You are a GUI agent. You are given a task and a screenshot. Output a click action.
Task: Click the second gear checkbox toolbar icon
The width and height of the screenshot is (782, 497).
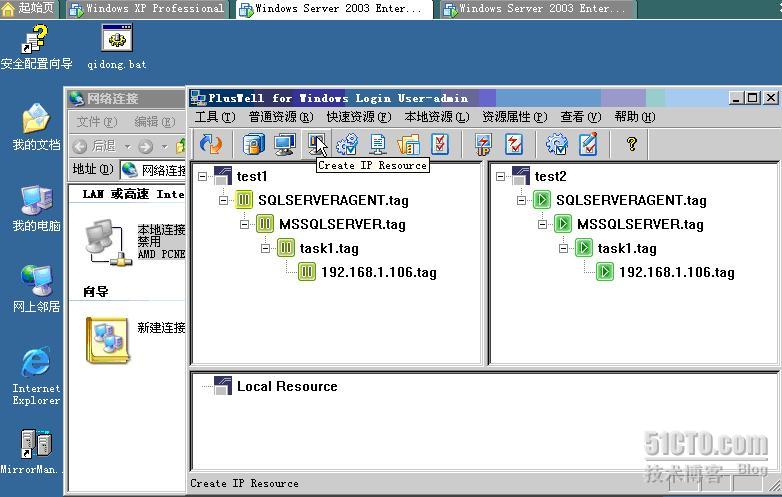coord(557,144)
